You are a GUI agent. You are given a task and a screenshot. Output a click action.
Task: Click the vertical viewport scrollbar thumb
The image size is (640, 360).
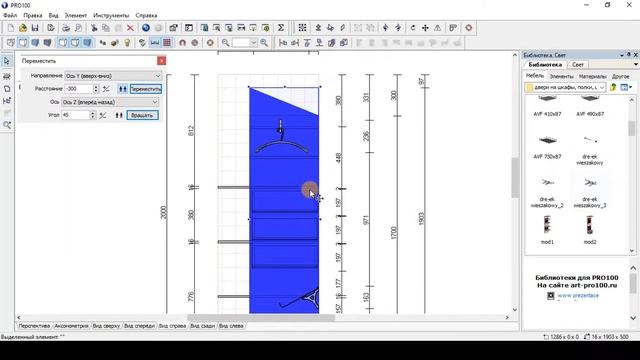click(x=515, y=178)
